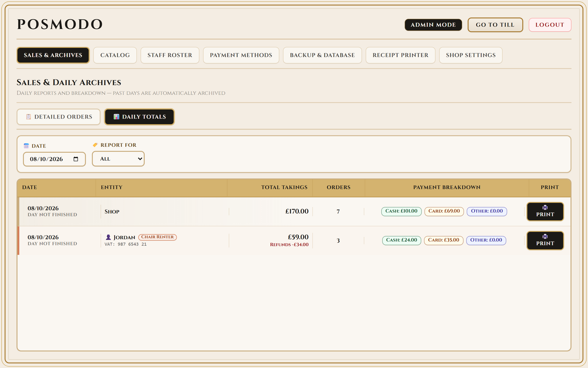Click the person icon next to Jordan

108,237
